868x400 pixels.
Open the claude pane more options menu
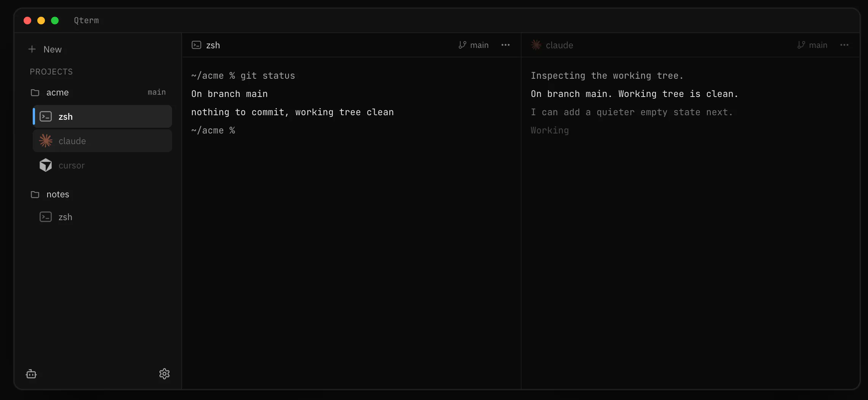(844, 45)
